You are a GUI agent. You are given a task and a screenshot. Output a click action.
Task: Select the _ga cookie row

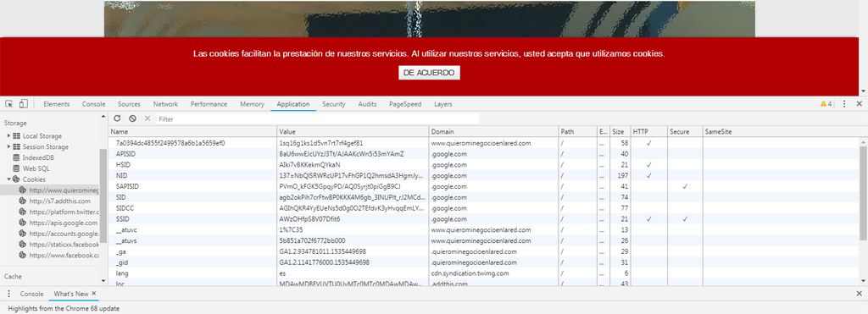[483, 251]
